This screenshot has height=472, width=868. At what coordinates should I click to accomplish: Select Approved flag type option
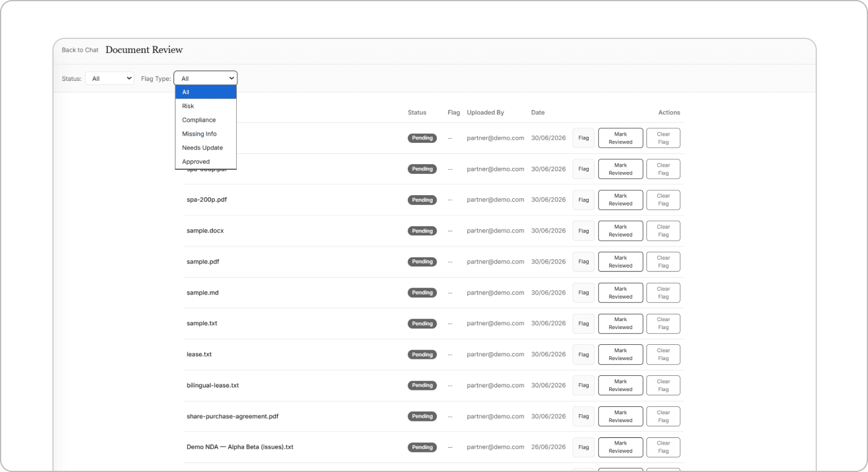[206, 162]
